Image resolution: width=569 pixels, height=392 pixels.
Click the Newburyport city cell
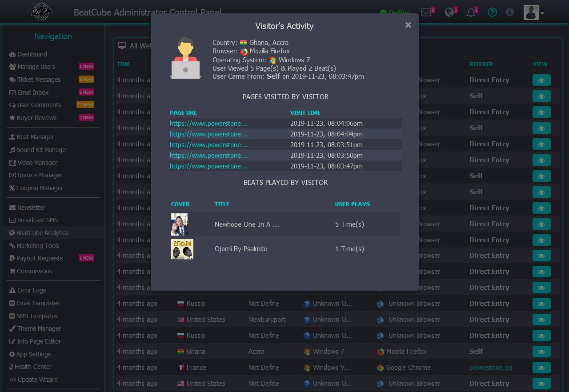(x=267, y=320)
